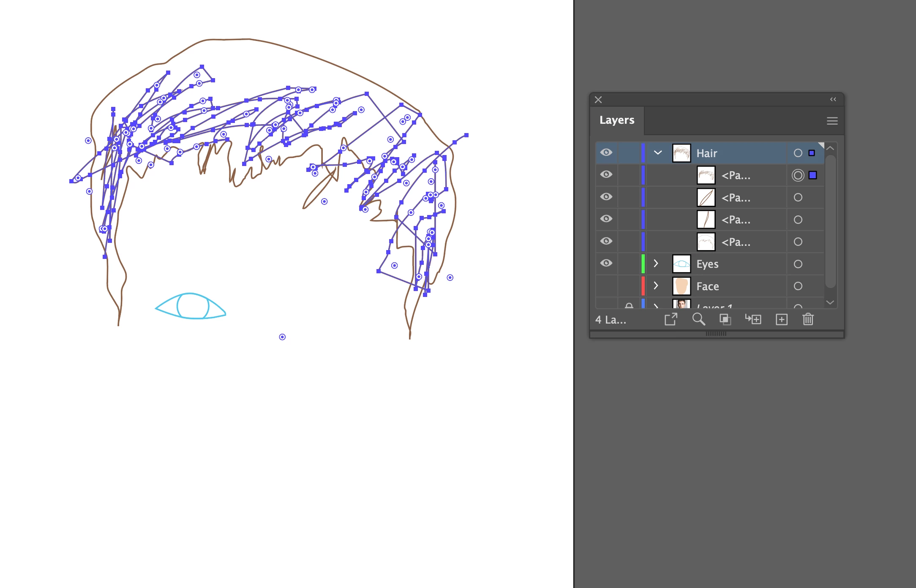Click the Locate Object magnifier icon

(x=698, y=319)
